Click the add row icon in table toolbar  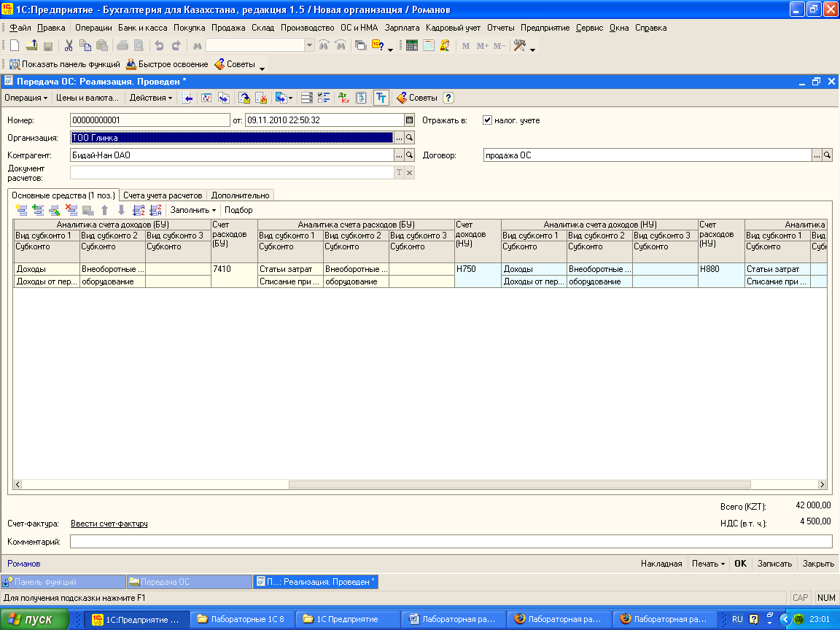pyautogui.click(x=21, y=210)
